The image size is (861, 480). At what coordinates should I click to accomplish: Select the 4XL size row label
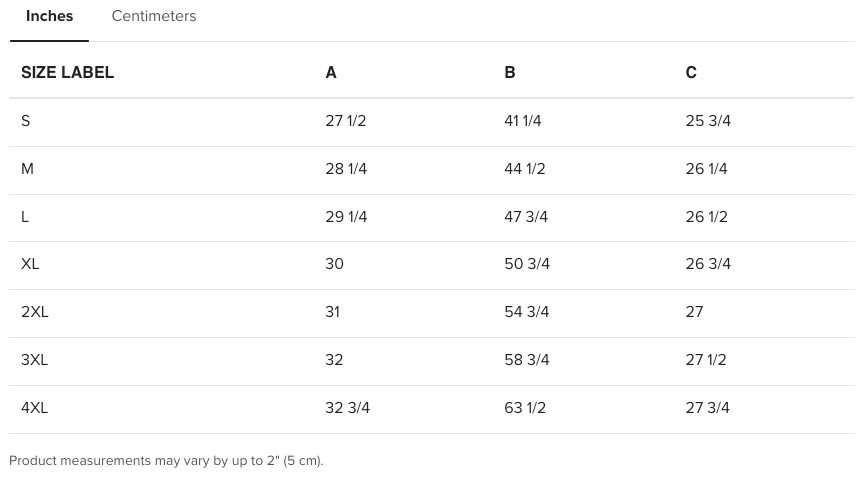point(35,408)
